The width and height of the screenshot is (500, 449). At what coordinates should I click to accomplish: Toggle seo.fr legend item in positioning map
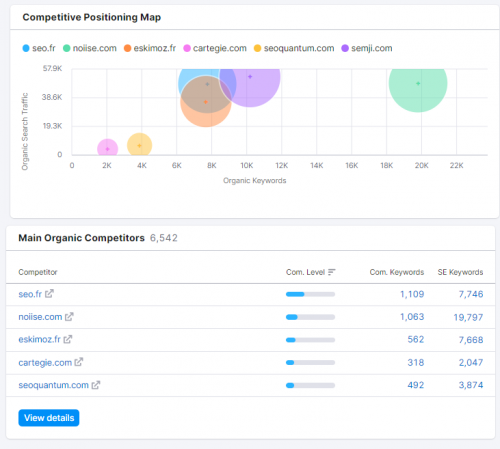coord(39,48)
